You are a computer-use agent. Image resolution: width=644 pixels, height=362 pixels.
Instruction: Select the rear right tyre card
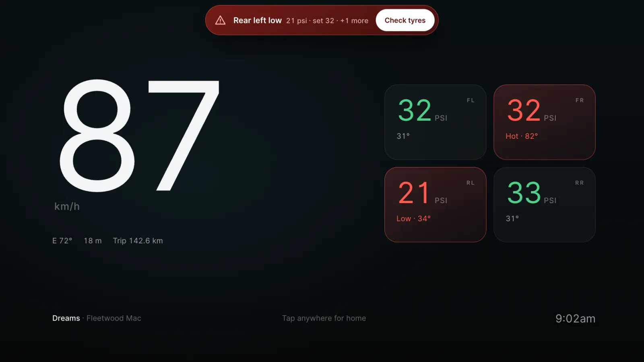click(x=545, y=205)
